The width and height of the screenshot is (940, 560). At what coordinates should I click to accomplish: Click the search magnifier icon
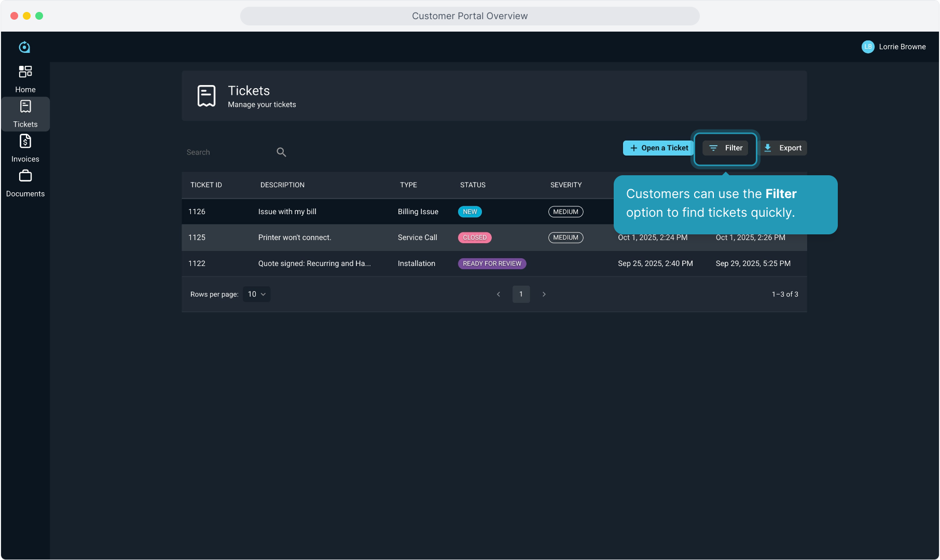click(281, 152)
